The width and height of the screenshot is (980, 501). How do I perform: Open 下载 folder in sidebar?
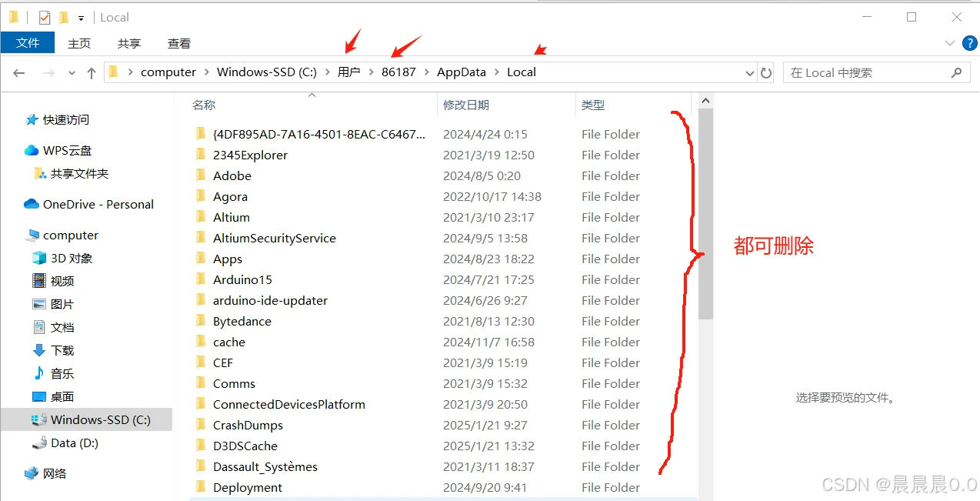point(53,350)
